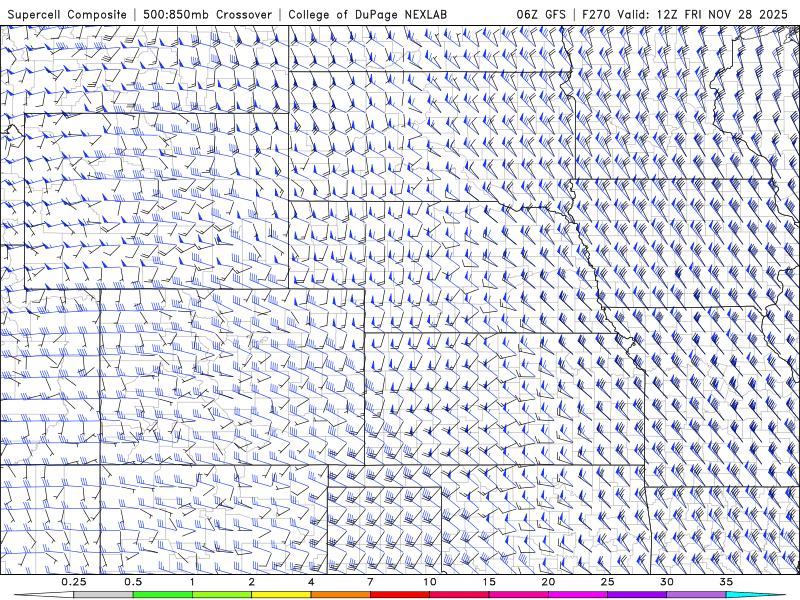
Task: Click the 500:850mb Crossover label
Action: (x=207, y=14)
